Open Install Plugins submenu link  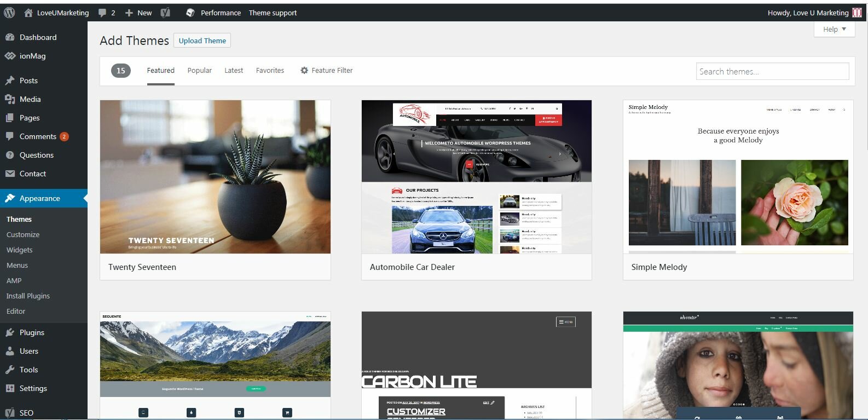click(28, 296)
